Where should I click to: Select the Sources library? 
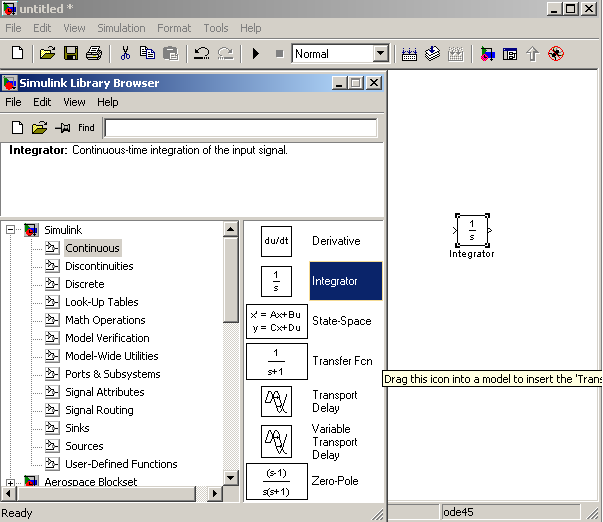pyautogui.click(x=84, y=446)
